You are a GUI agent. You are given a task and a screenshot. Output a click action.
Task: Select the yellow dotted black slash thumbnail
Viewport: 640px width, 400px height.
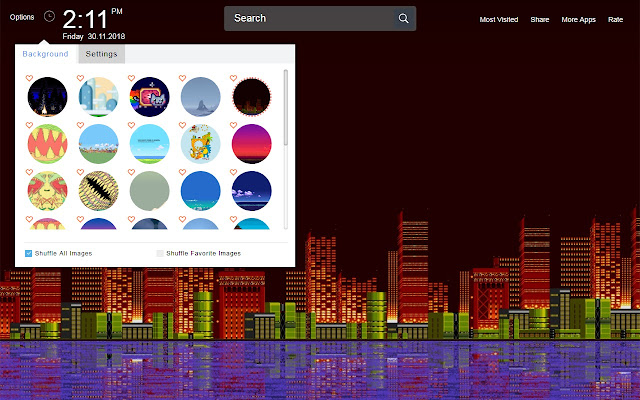[98, 191]
